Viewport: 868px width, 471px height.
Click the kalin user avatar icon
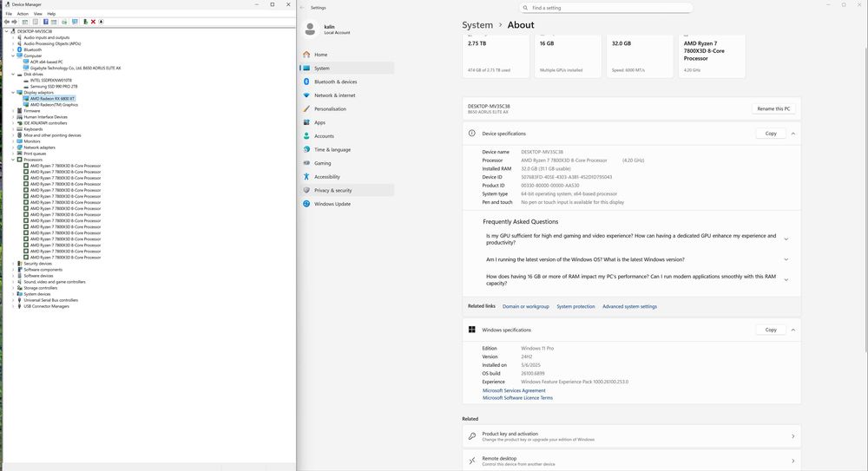click(x=310, y=29)
